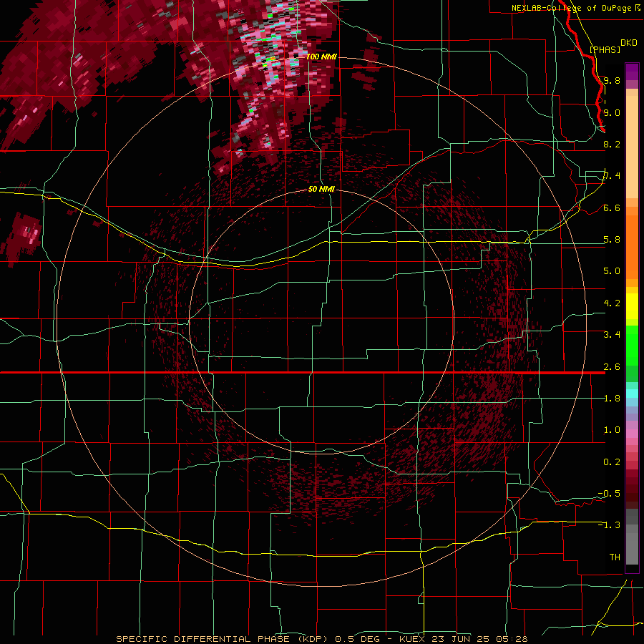Image resolution: width=644 pixels, height=644 pixels.
Task: Click the 1.8 legend value
Action: 612,398
